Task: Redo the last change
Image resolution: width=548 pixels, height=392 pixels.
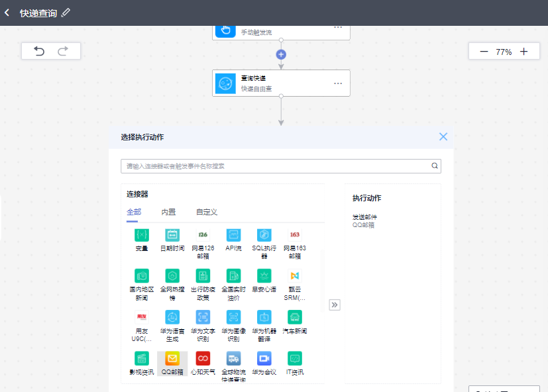Action: (x=63, y=52)
